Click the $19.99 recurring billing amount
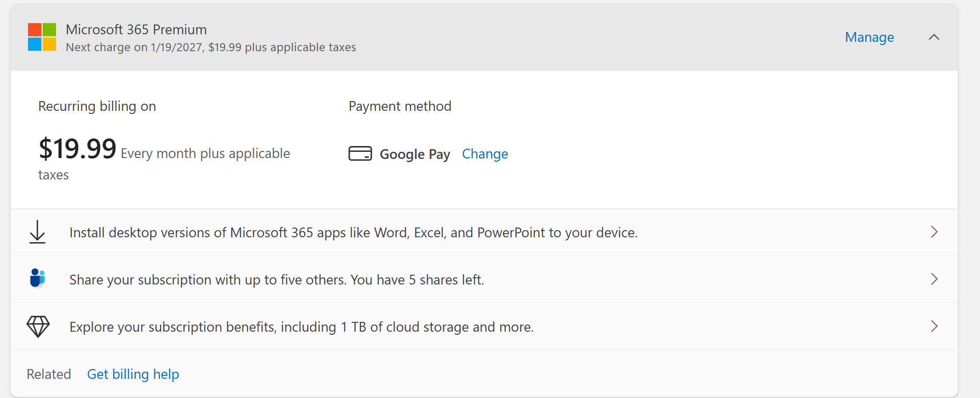The width and height of the screenshot is (980, 398). (77, 149)
